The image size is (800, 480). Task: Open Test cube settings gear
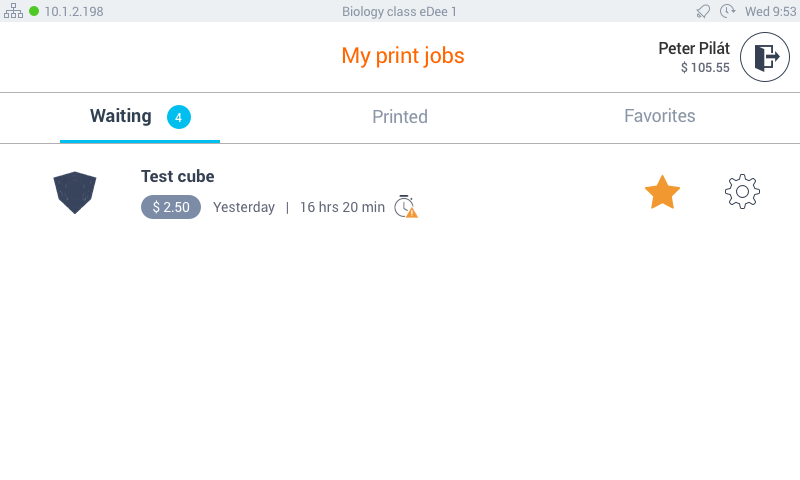coord(742,192)
